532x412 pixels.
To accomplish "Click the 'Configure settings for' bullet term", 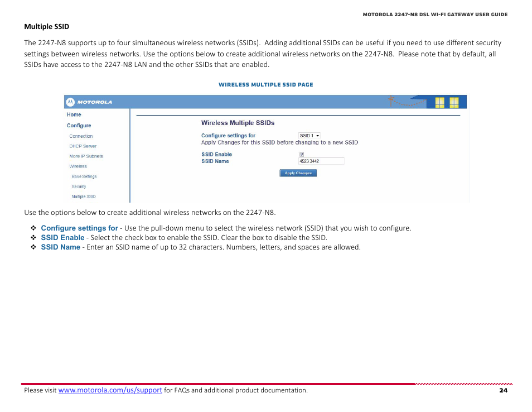I will tap(79, 228).
